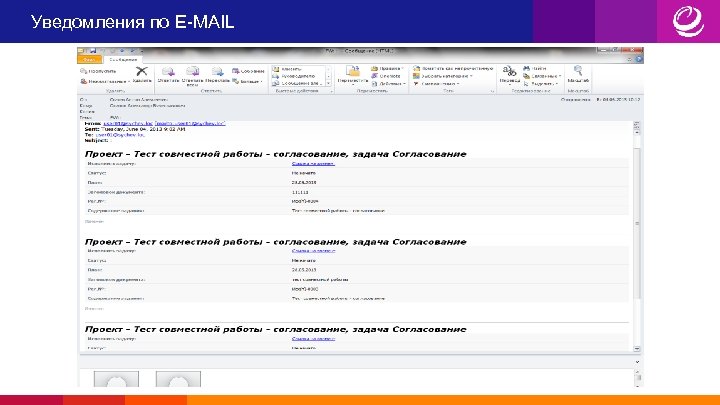The height and width of the screenshot is (405, 720).
Task: Click the Forward (Переслать) icon
Action: click(217, 72)
